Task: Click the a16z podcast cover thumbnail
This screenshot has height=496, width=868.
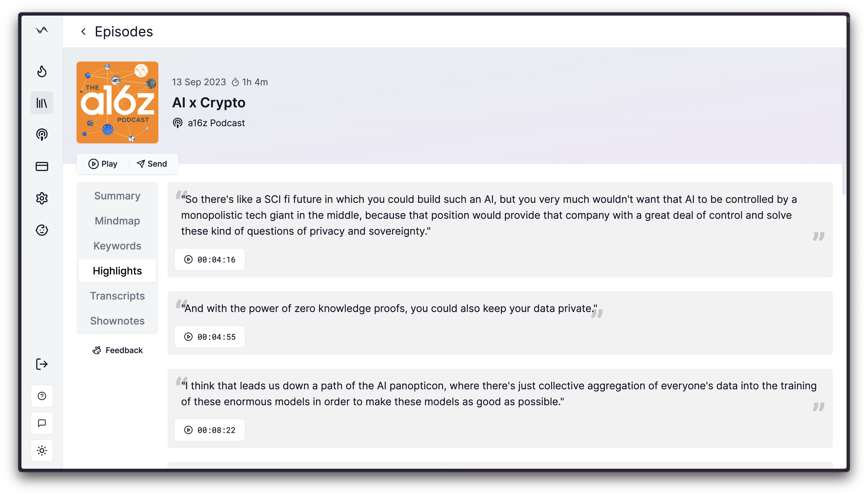Action: 117,102
